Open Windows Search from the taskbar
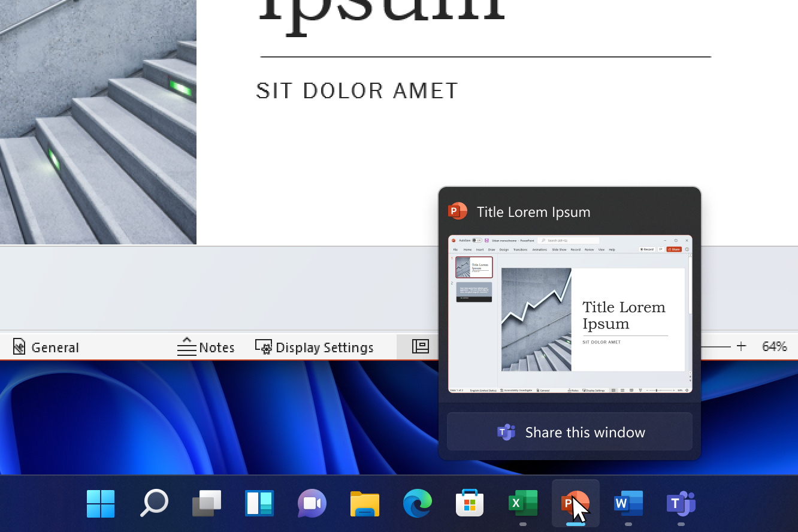The image size is (798, 532). [153, 503]
